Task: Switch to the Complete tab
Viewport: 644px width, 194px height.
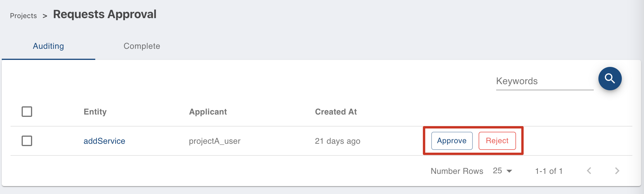Action: (x=142, y=46)
